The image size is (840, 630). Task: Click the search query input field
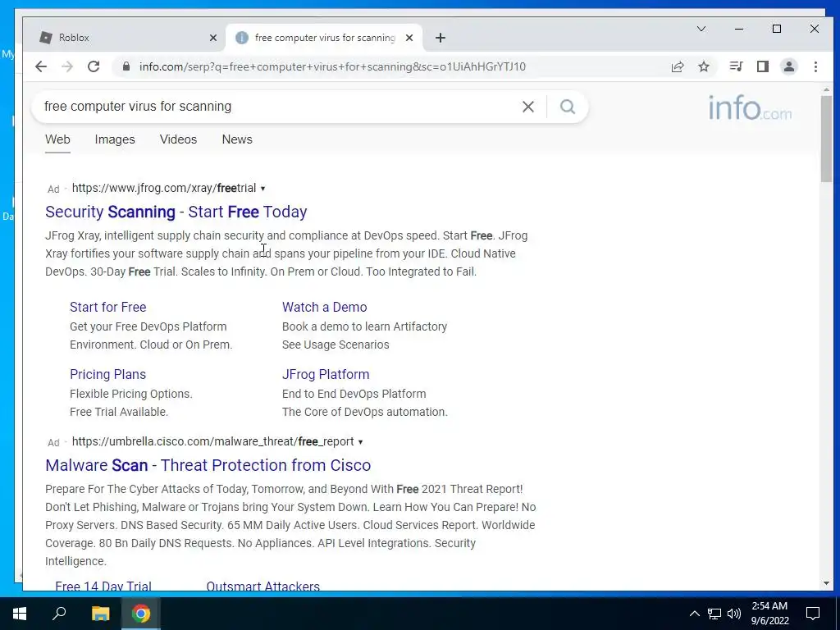(x=279, y=107)
